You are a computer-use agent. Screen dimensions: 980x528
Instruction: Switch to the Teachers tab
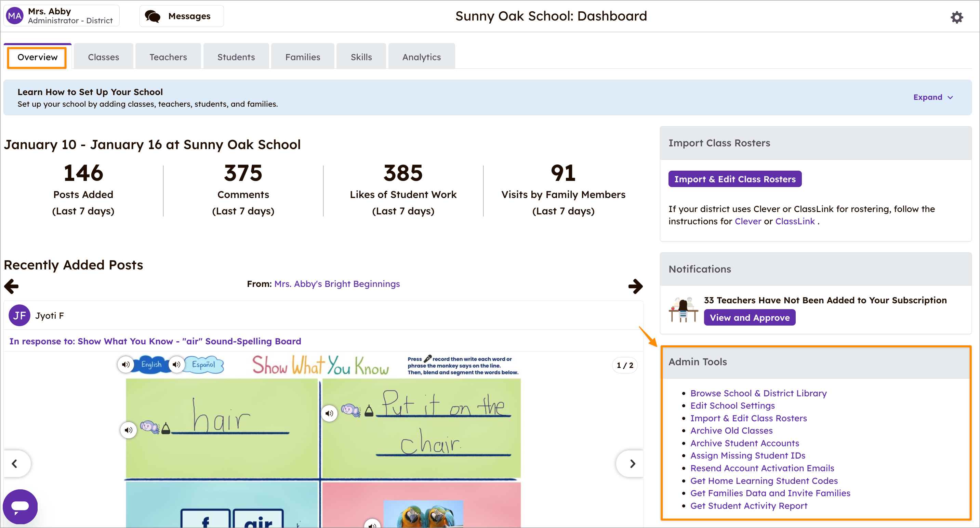[x=168, y=56]
